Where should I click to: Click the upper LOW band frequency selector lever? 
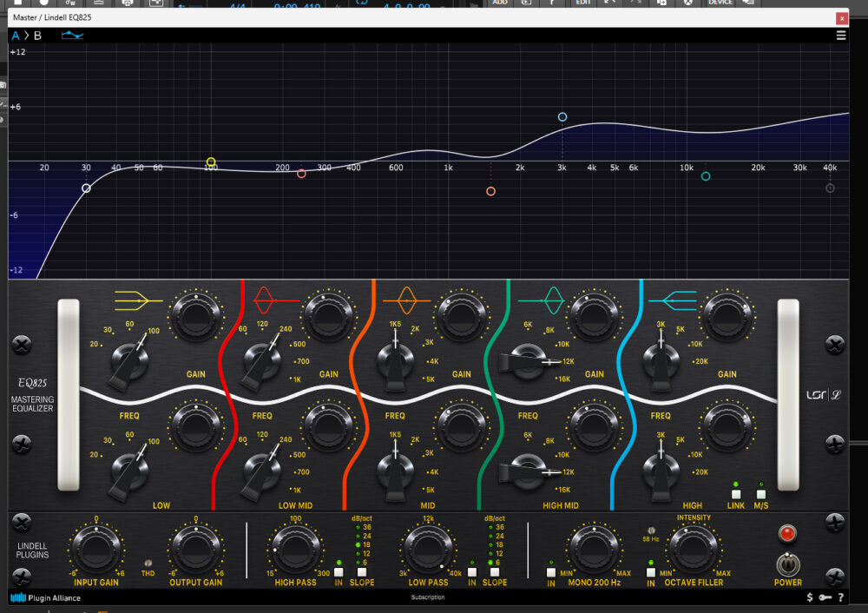coord(129,361)
